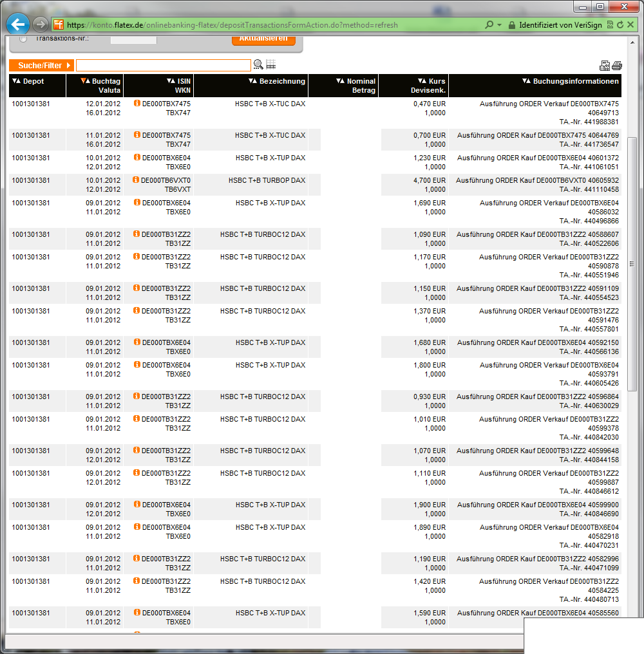Open info icon in row TA.-Nr. 441061051
This screenshot has width=644, height=654.
tap(137, 157)
